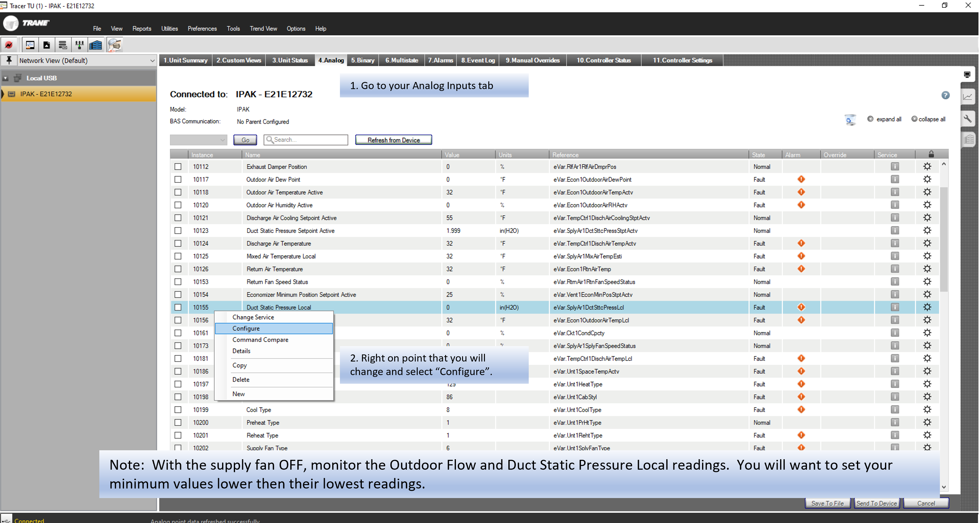Click the scroll up arrow of table

point(944,164)
